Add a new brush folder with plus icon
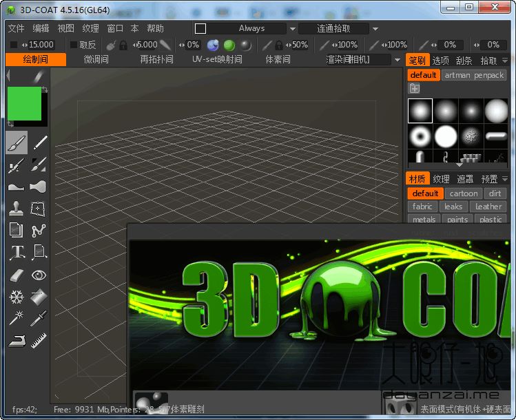The width and height of the screenshot is (516, 420). point(414,88)
